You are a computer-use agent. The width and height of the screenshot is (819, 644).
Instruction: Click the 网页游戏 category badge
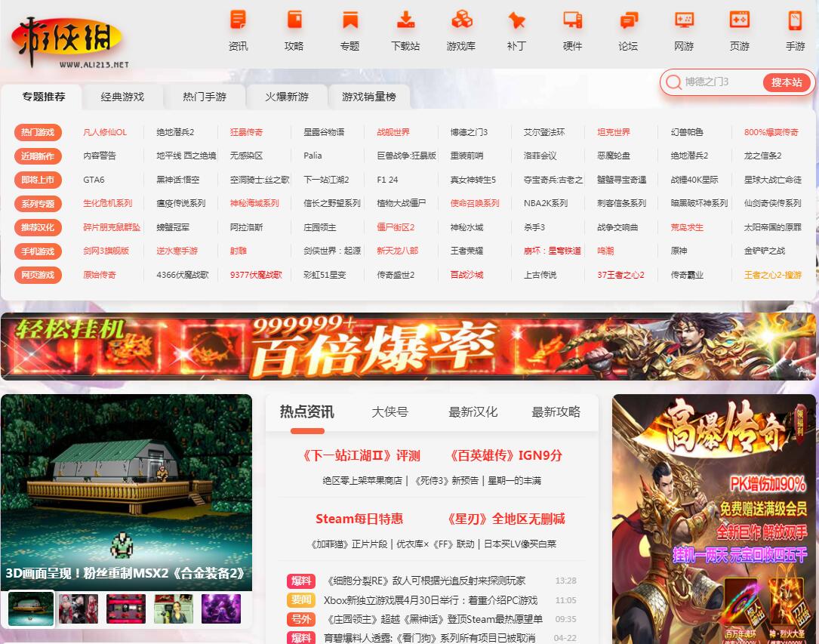38,275
